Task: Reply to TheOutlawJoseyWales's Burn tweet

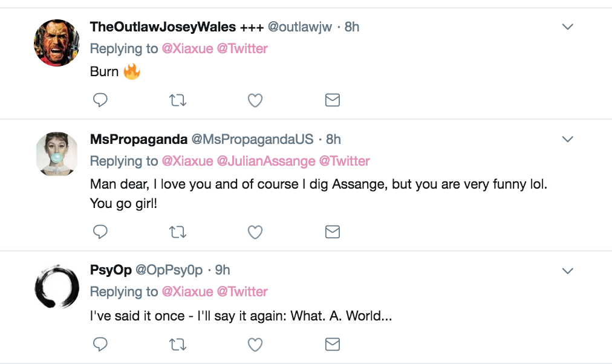Action: [100, 100]
